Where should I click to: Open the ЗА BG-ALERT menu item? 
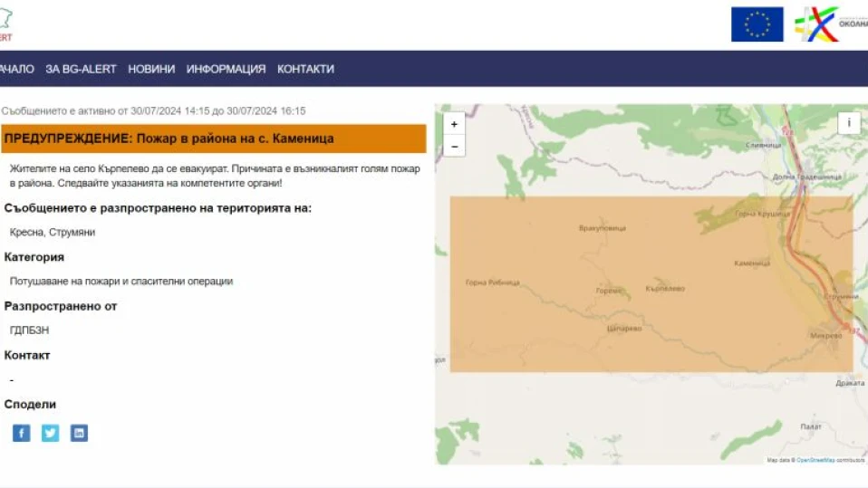click(x=81, y=69)
